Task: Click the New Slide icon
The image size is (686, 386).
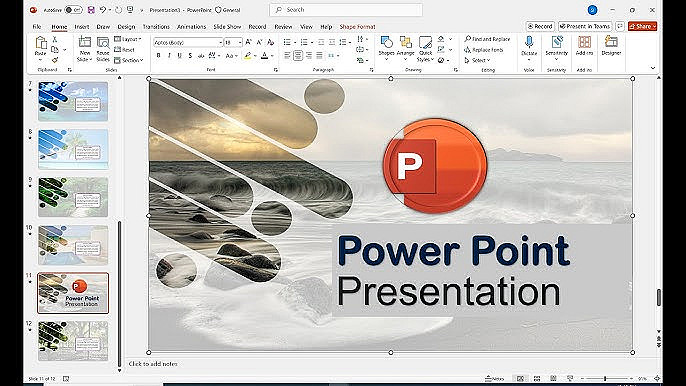Action: click(x=84, y=42)
